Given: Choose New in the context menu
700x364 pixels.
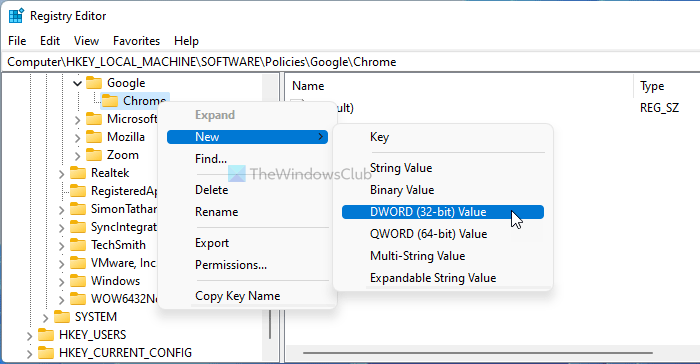Looking at the screenshot, I should 247,137.
